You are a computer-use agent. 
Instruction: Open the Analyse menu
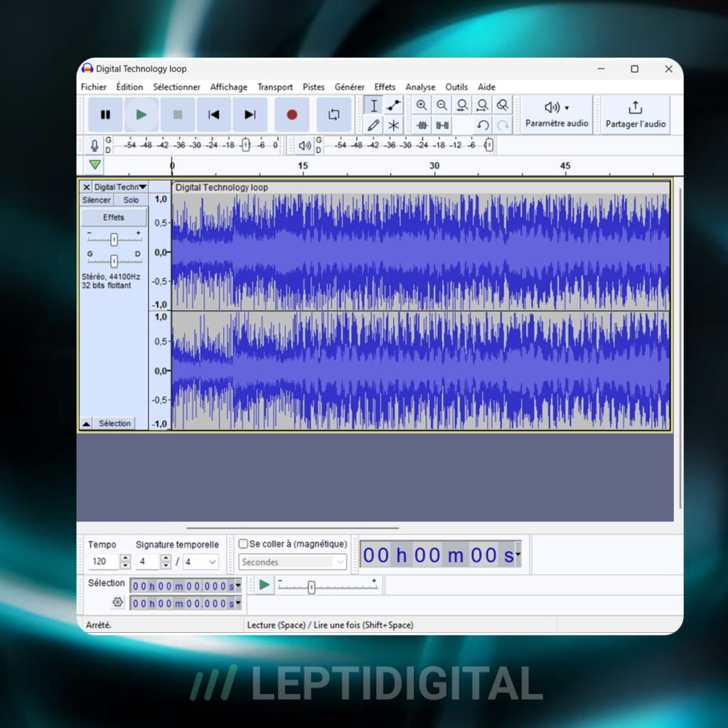[420, 87]
